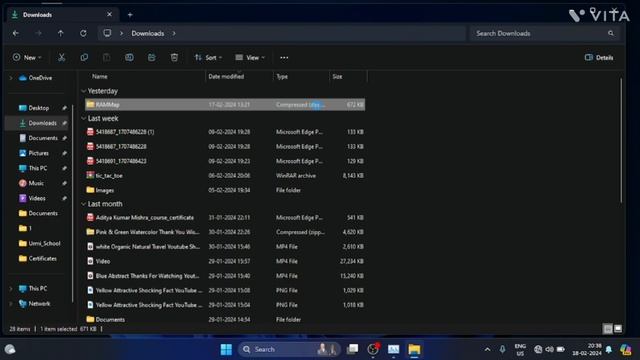The width and height of the screenshot is (640, 360).
Task: Open the Sort dropdown
Action: point(208,58)
